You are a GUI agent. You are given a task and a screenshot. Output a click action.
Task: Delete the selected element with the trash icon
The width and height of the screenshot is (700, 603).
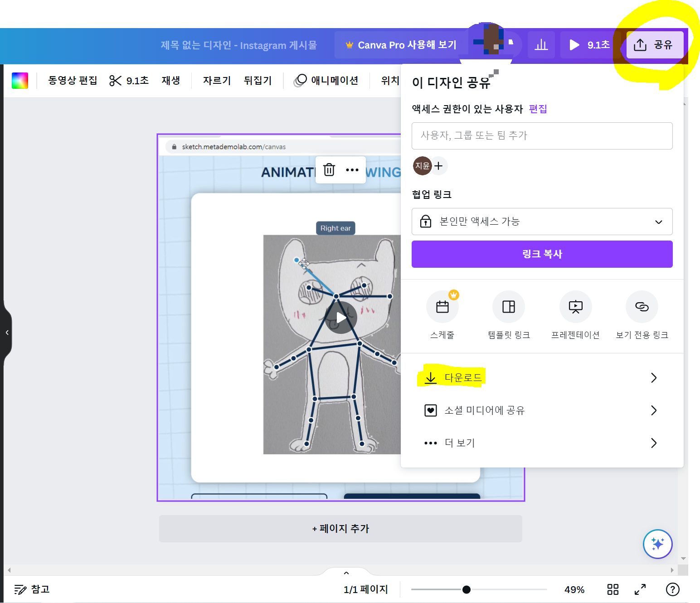[x=328, y=170]
